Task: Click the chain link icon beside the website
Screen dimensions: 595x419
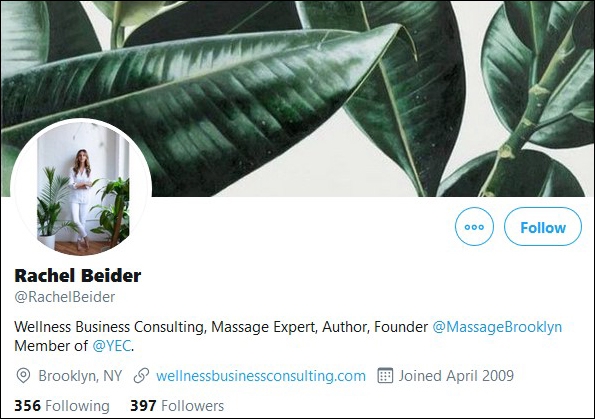Action: pos(141,376)
